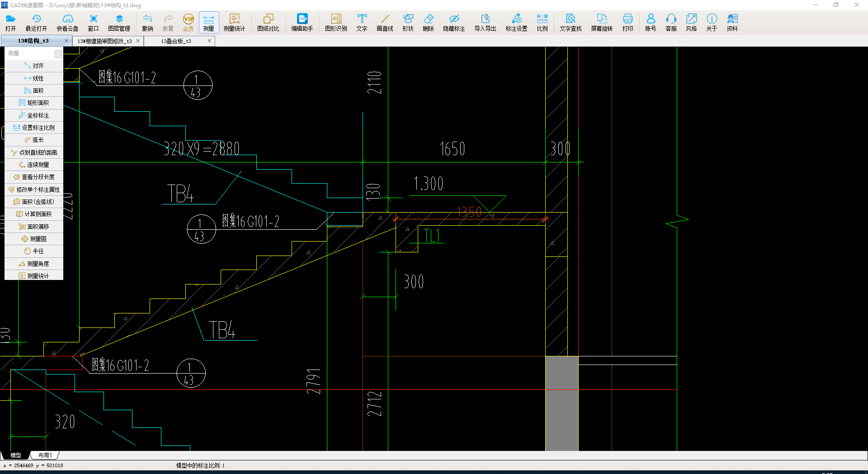Choose 计算侧面积 option
The height and width of the screenshot is (474, 868).
(34, 214)
